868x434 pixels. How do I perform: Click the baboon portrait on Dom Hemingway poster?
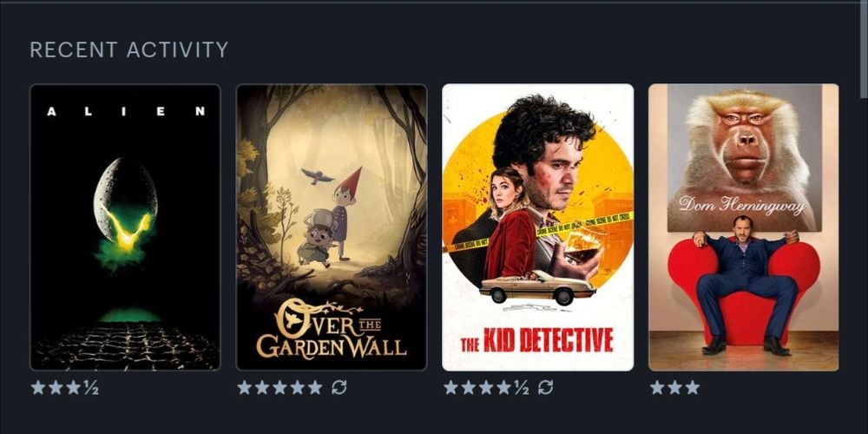[x=744, y=158]
